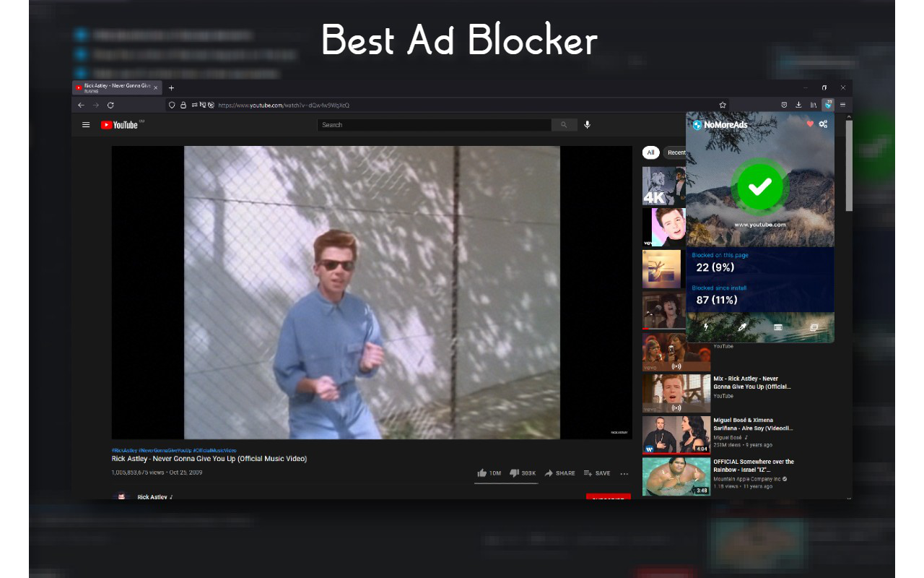Screen dimensions: 924x578
Task: Click the #RickAstley hashtag links above title
Action: [174, 450]
